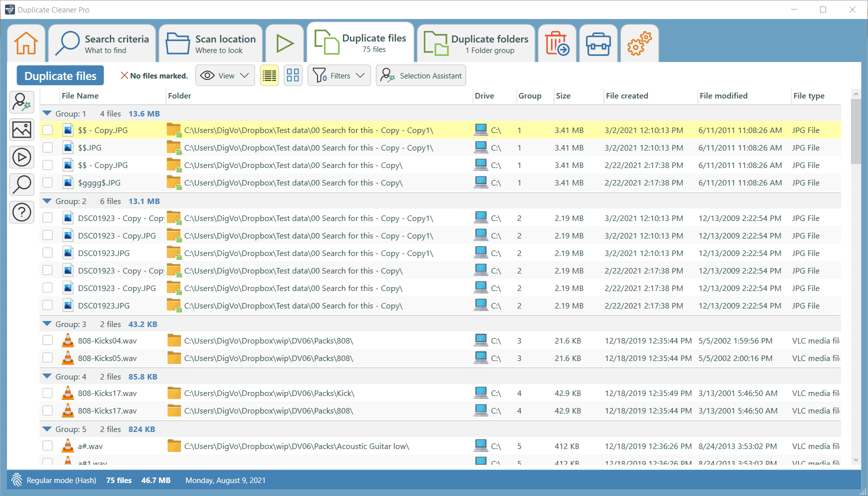This screenshot has width=868, height=496.
Task: Switch to the Duplicate folders tab
Action: [475, 43]
